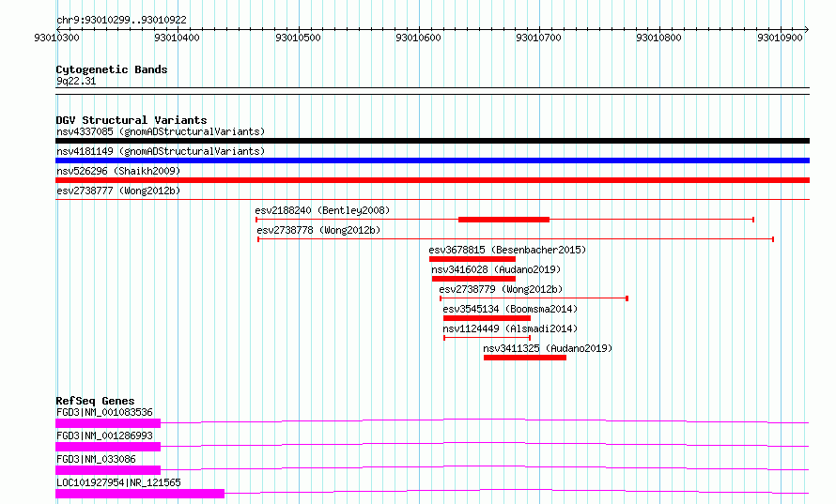Viewport: 836px width, 504px height.
Task: Click the nsv1124449 thin variant line
Action: [488, 338]
